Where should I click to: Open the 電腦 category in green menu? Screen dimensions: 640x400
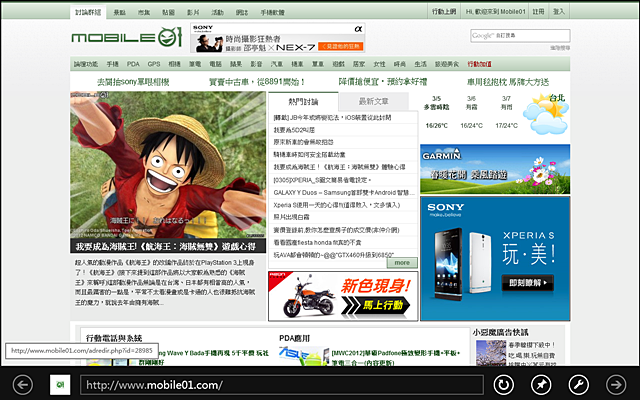(215, 64)
